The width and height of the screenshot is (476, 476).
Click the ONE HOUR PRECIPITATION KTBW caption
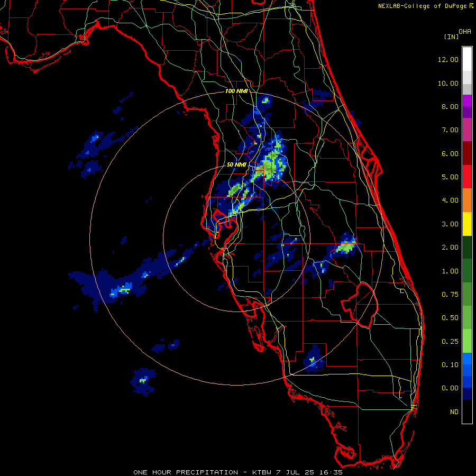point(238,472)
